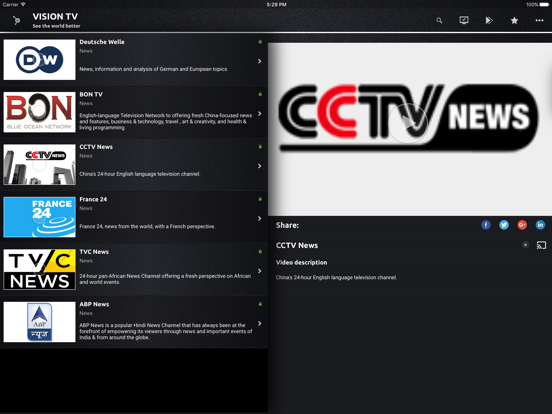Screen dimensions: 552x414
Task: Click the CCTV News heading in detail pane
Action: point(297,245)
